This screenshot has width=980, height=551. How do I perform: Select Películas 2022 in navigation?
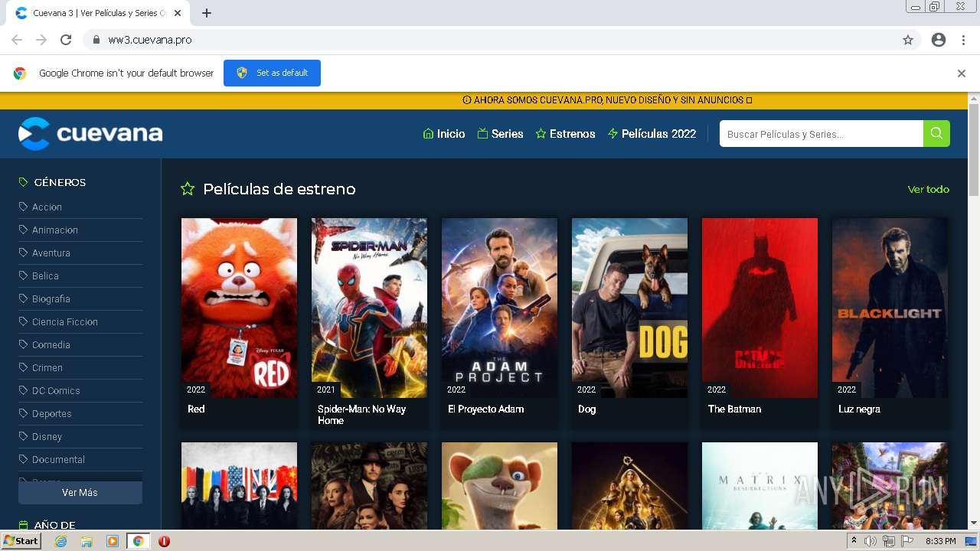click(652, 134)
